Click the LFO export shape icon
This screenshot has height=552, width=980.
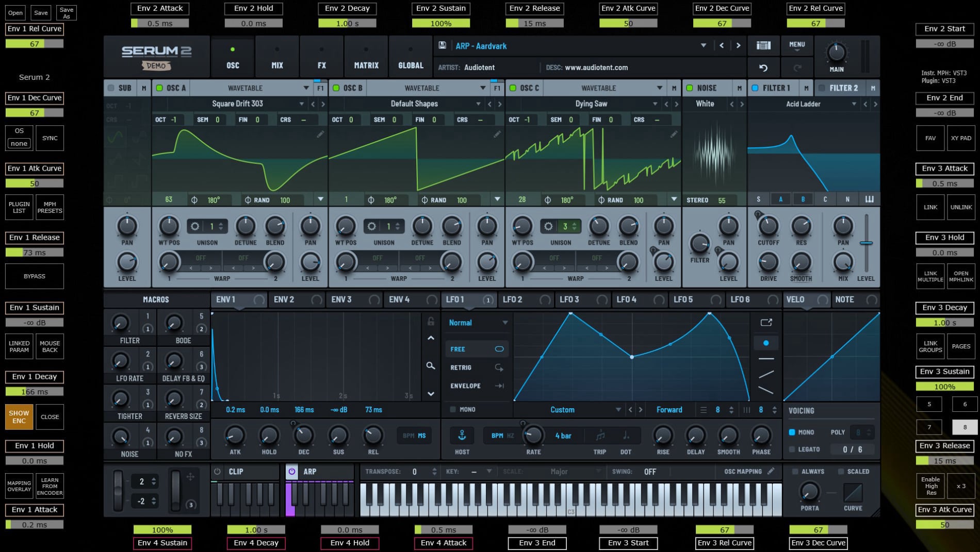click(766, 323)
